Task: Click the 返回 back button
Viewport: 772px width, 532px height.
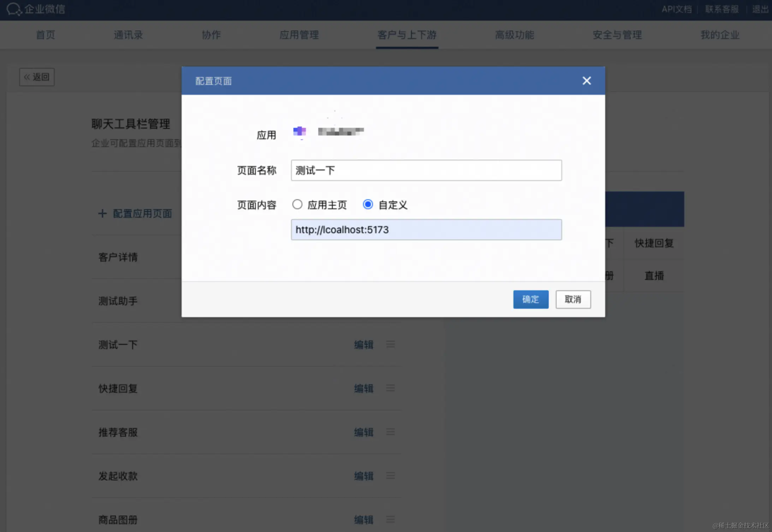Action: click(37, 77)
